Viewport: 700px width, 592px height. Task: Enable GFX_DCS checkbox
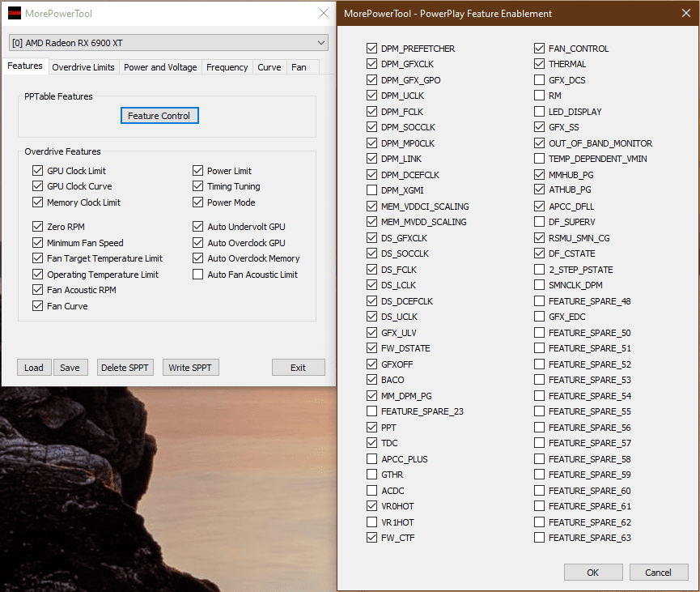539,80
